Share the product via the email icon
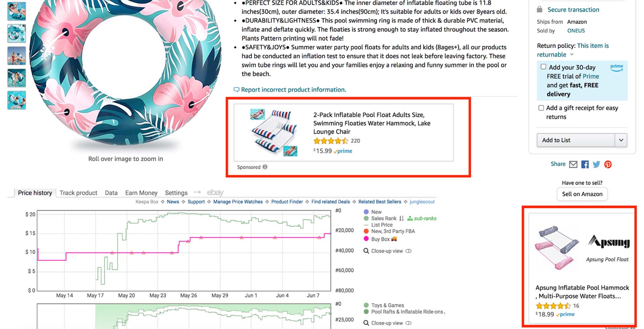The height and width of the screenshot is (329, 644). tap(574, 164)
